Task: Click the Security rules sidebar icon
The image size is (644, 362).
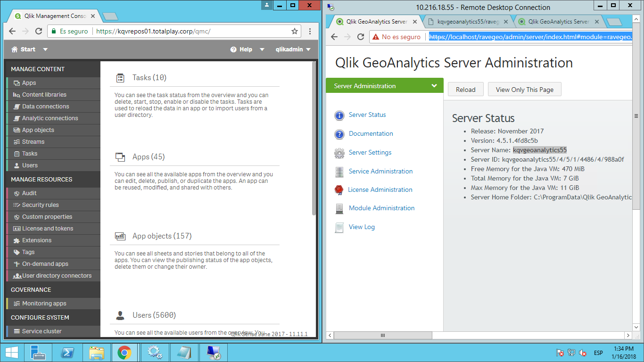Action: (x=17, y=205)
